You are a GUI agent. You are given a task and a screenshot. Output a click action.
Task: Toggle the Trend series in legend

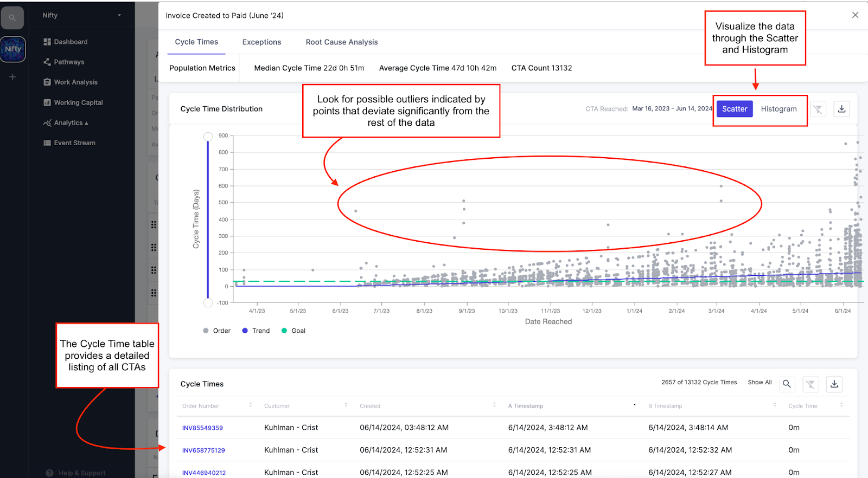pos(256,331)
